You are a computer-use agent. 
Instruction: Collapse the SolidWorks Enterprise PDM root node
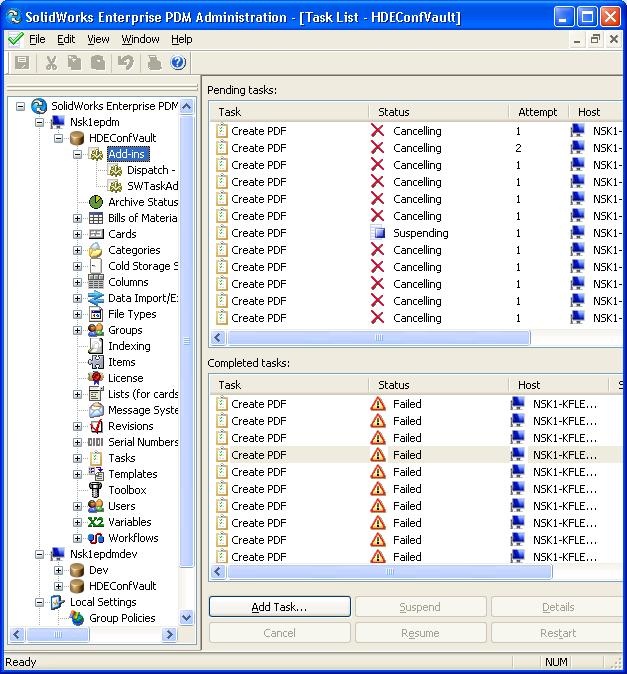20,106
